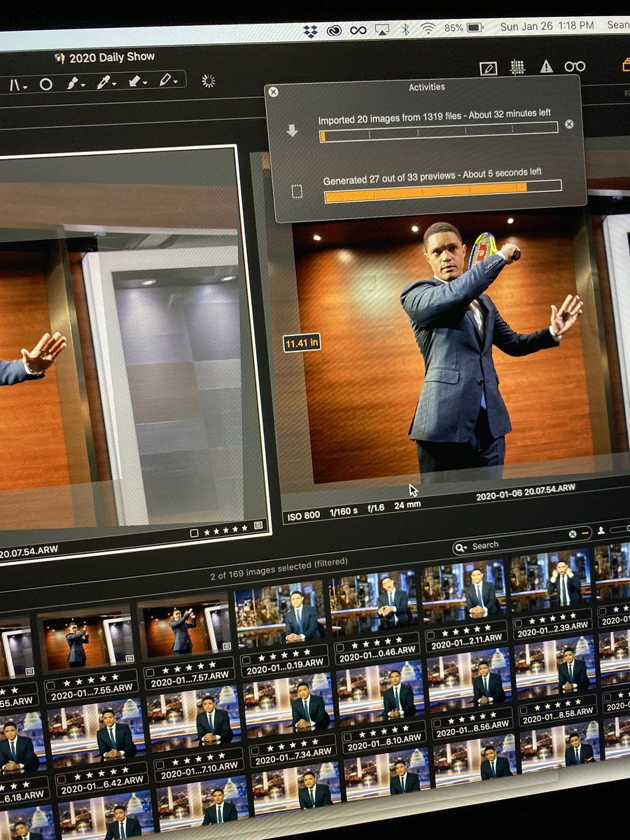Expand the brush tool dropdown arrow

tap(83, 85)
